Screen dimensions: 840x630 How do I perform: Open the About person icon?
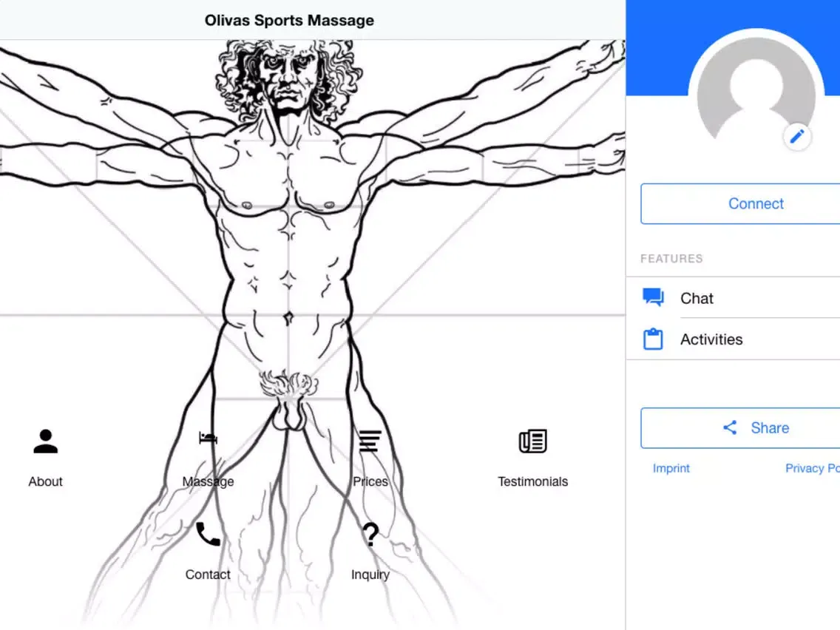(46, 441)
